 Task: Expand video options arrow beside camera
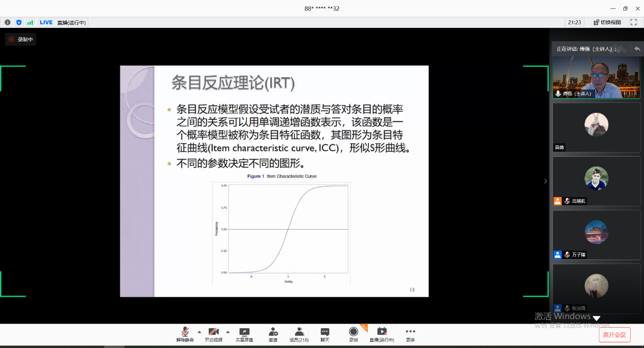pyautogui.click(x=228, y=331)
